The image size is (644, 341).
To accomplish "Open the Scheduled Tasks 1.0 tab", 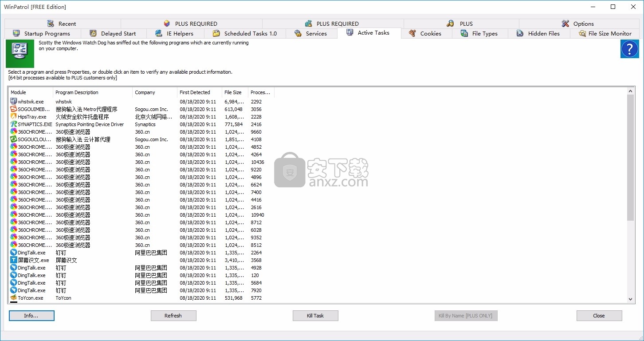I will click(245, 33).
